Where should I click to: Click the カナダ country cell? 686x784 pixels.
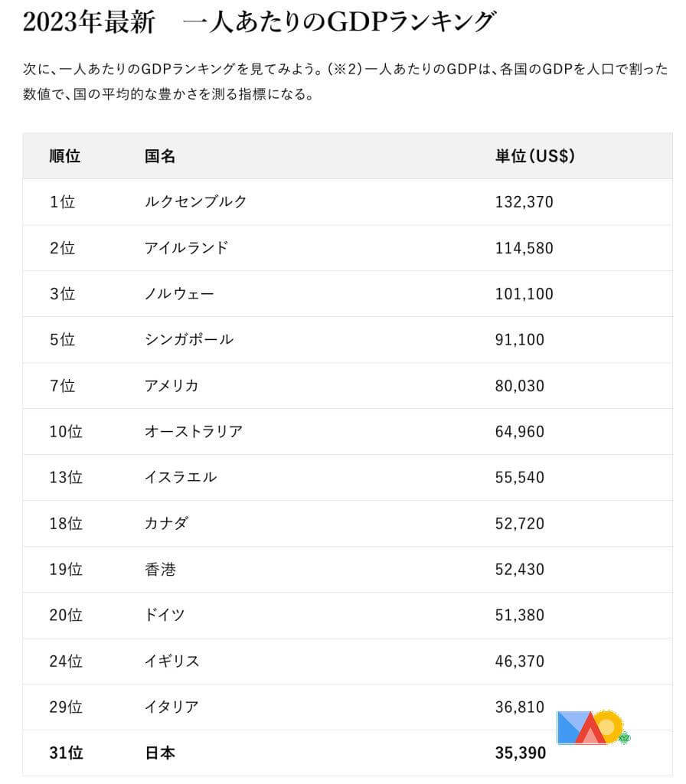coord(166,524)
